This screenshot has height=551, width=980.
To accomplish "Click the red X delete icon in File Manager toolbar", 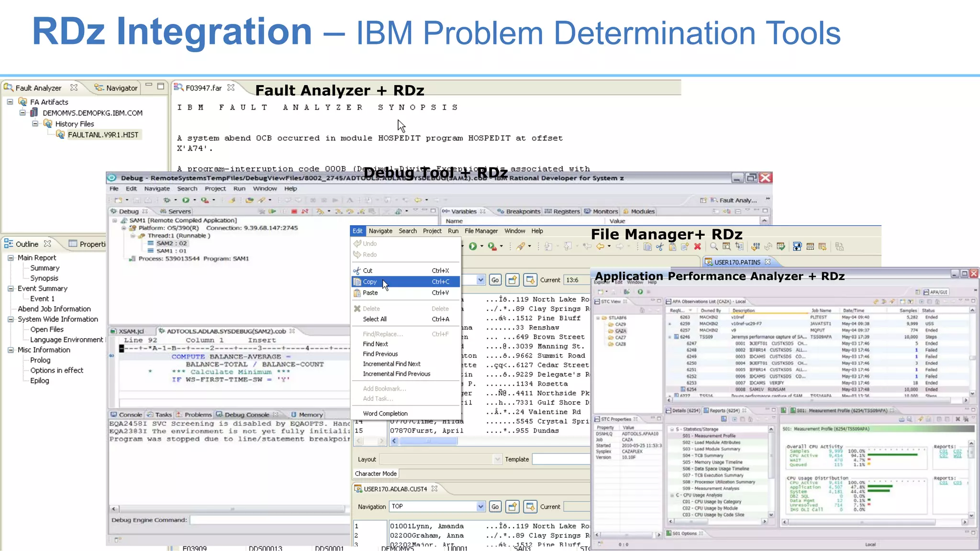I will point(698,246).
